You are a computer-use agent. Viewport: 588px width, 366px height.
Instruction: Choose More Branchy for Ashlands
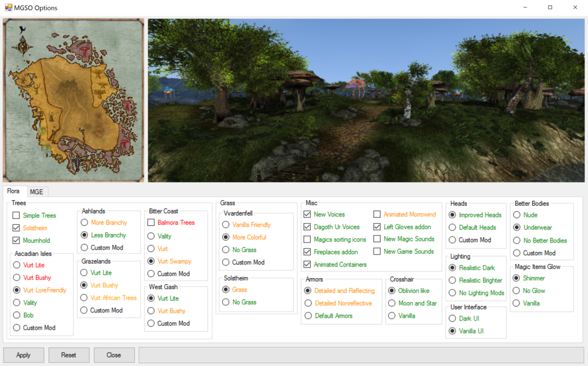coord(84,223)
